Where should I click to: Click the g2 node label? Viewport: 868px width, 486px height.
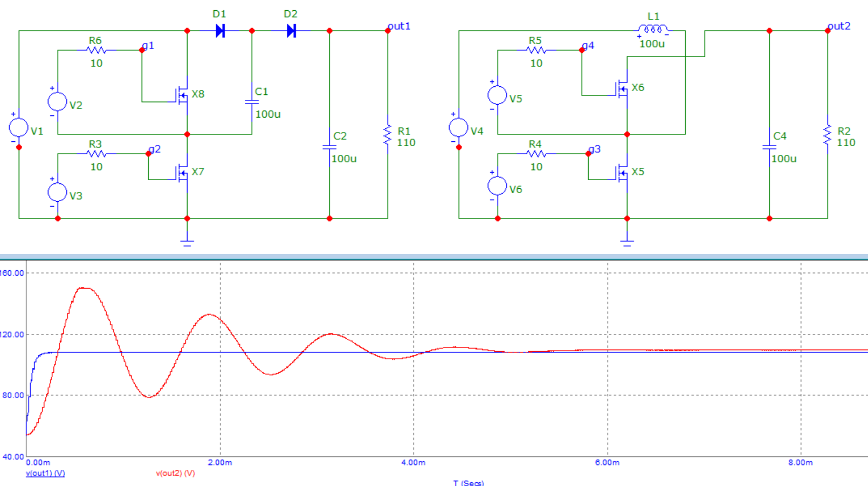[x=155, y=149]
